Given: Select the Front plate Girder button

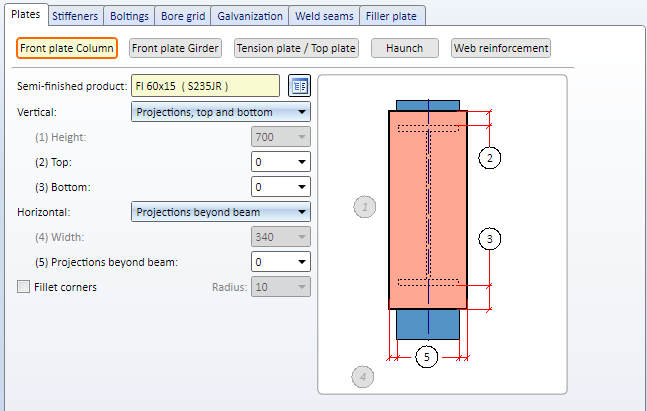Looking at the screenshot, I should pos(175,48).
